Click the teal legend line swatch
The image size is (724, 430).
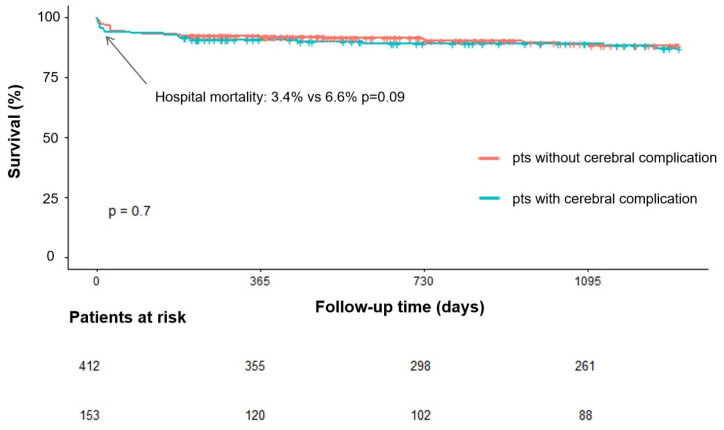click(x=489, y=199)
